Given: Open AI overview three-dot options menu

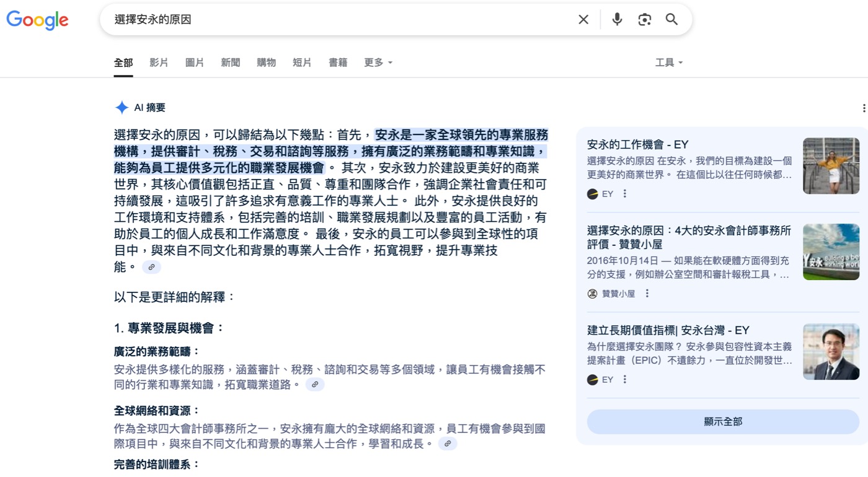Looking at the screenshot, I should click(x=864, y=108).
